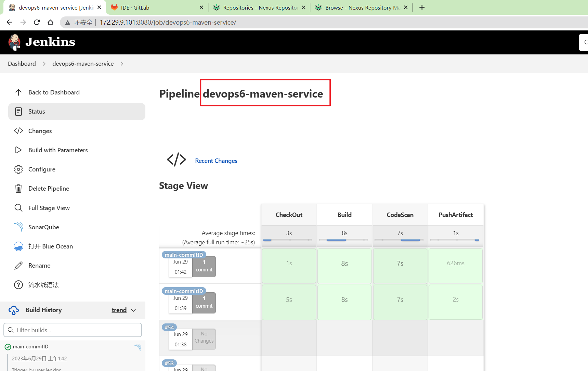Open build timestamp 2023年6月29日 上午1:42
This screenshot has height=371, width=588.
pos(39,359)
